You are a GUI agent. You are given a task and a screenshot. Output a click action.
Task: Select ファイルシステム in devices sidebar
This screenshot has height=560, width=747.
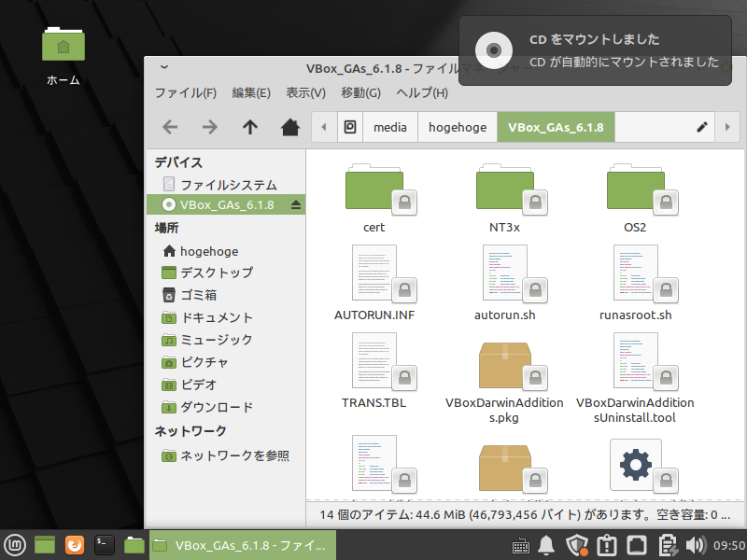226,184
